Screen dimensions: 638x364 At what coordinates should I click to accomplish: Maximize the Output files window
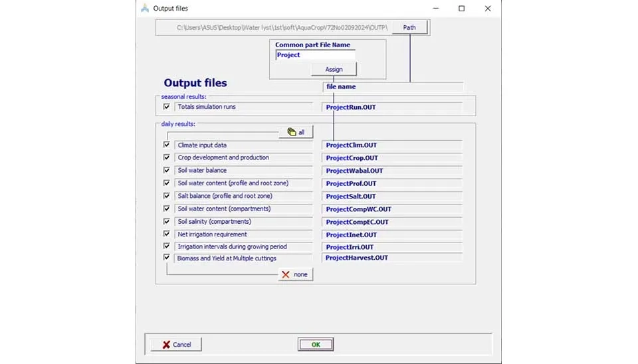tap(461, 9)
